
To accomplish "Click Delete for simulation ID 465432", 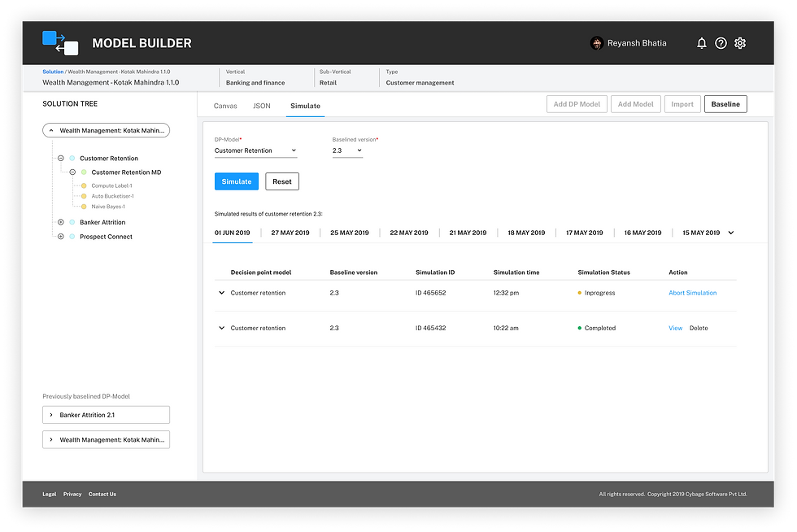I will coord(699,328).
